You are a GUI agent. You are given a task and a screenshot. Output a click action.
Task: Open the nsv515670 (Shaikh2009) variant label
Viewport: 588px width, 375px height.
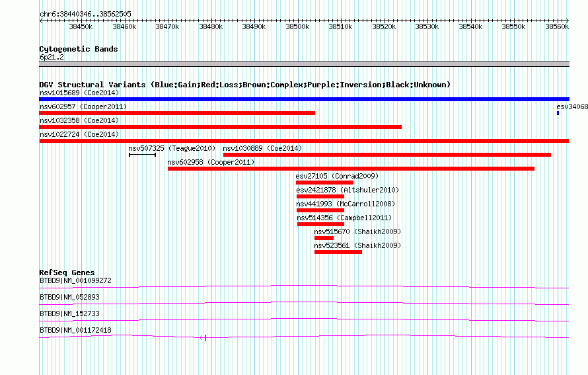[357, 231]
